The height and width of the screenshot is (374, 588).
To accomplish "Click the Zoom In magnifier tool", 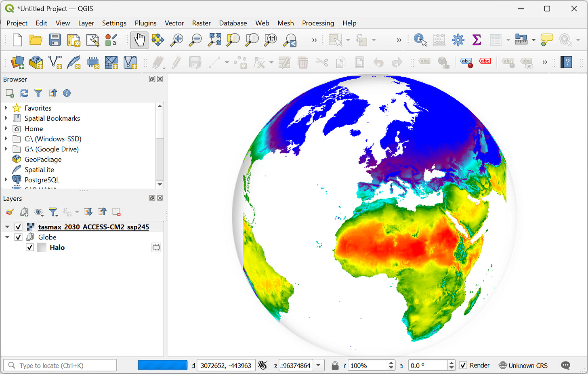I will (176, 40).
